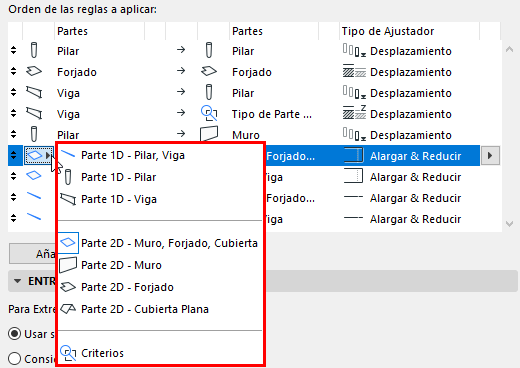This screenshot has width=520, height=368.
Task: Open 'Criterios' from the popup menu
Action: pyautogui.click(x=160, y=353)
